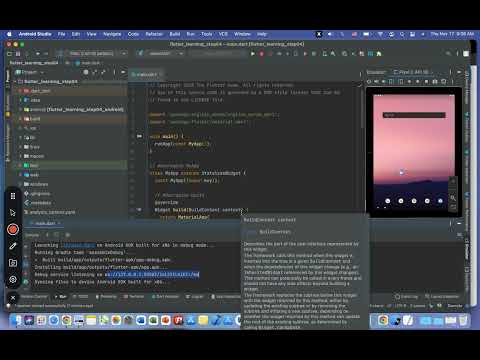Open the Build menu
Screen dimensions: 480x360
[175, 34]
